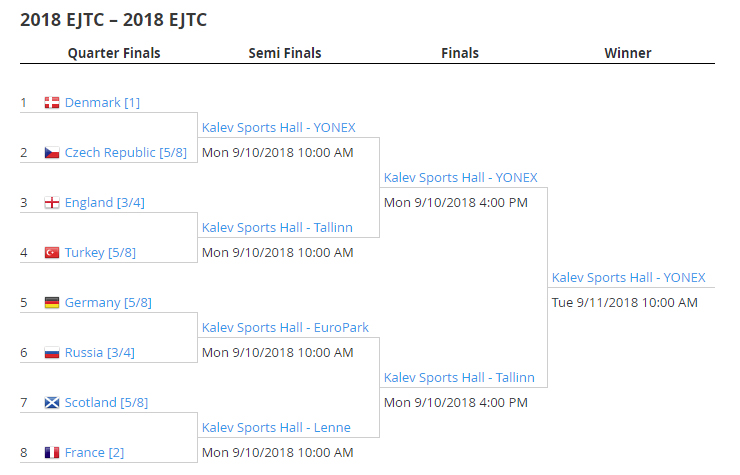Click the Turkey flag icon
This screenshot has height=475, width=740.
52,253
